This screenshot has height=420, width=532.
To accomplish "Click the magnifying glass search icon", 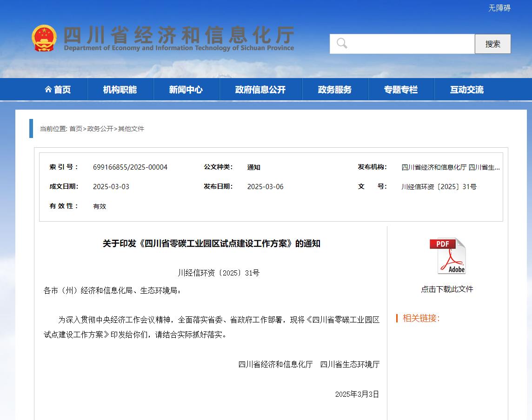I will [342, 44].
